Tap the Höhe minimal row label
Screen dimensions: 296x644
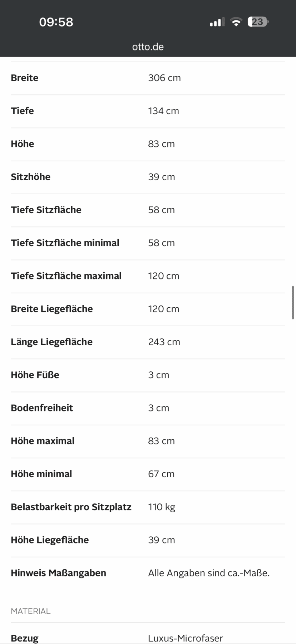coord(41,474)
